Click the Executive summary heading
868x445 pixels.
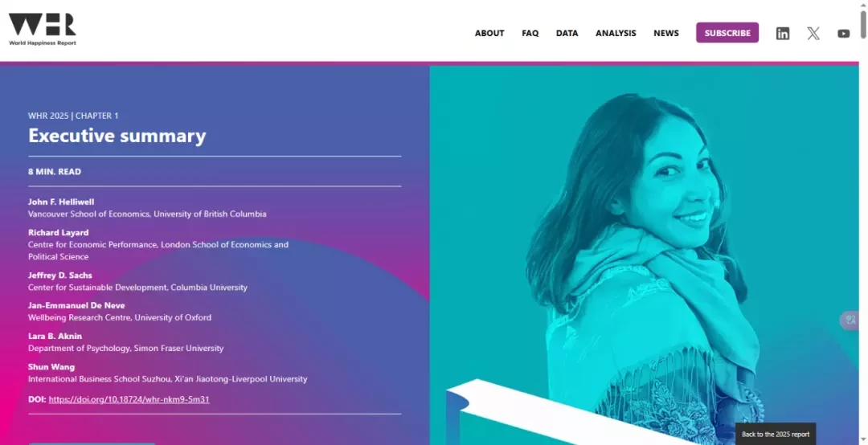pos(117,136)
